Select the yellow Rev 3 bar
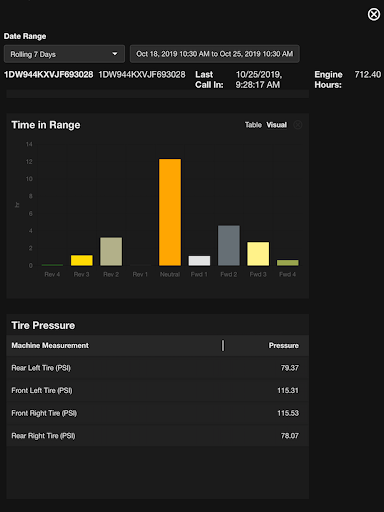Image resolution: width=384 pixels, height=512 pixels. 82,260
